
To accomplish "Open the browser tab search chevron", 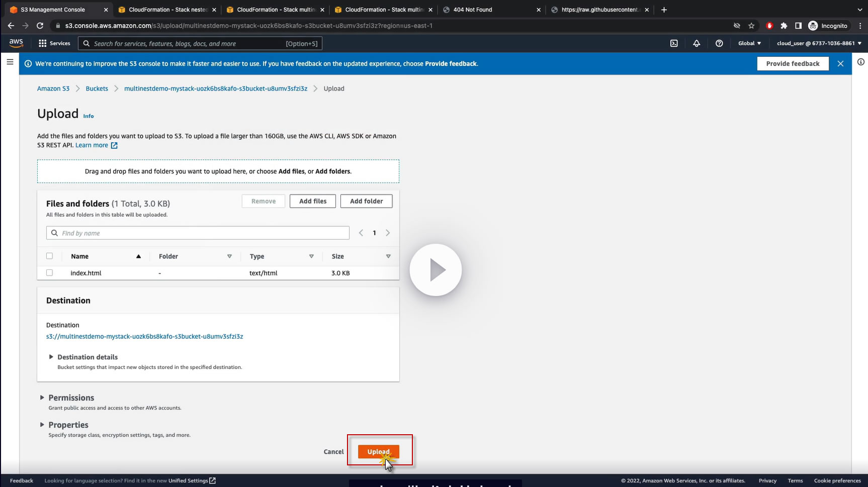I will 859,10.
